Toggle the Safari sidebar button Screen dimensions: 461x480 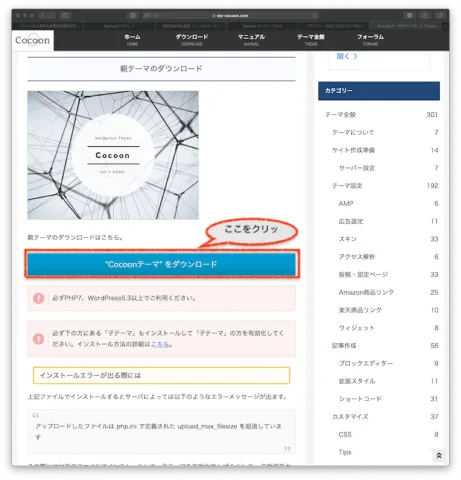(65, 15)
